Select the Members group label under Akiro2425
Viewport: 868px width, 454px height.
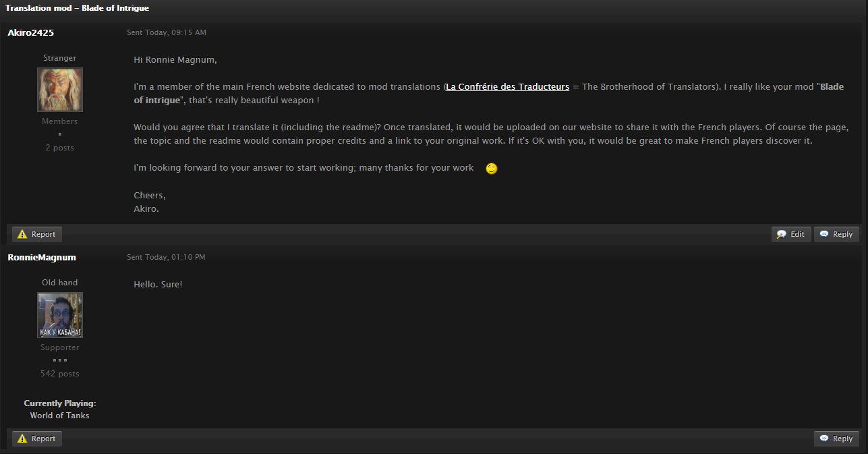pos(59,121)
